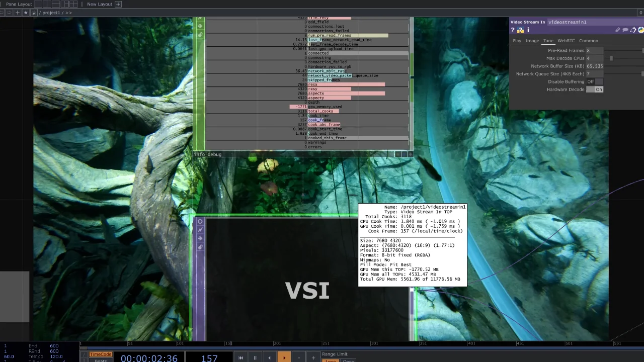
Task: Step forward one frame with plus
Action: [313, 357]
